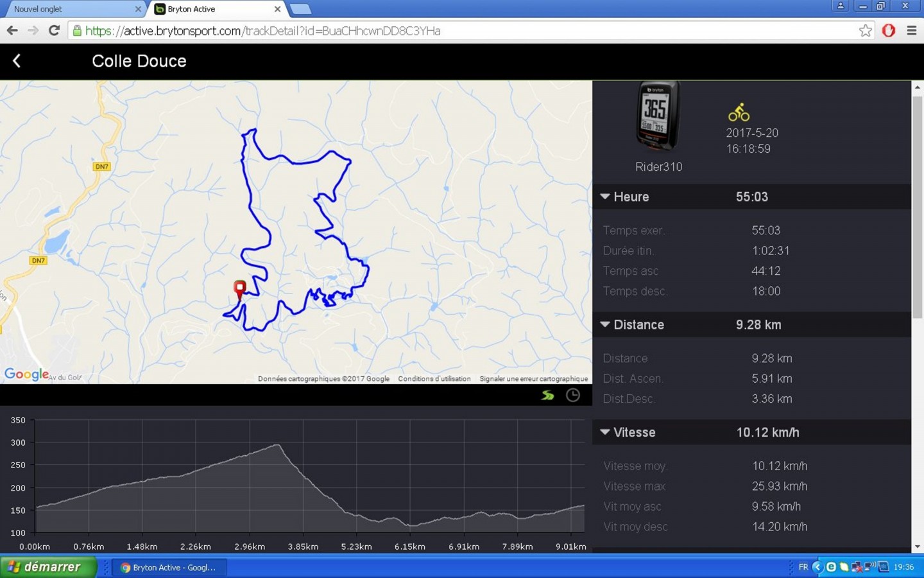Click the blue card tray icon near clock

[884, 567]
